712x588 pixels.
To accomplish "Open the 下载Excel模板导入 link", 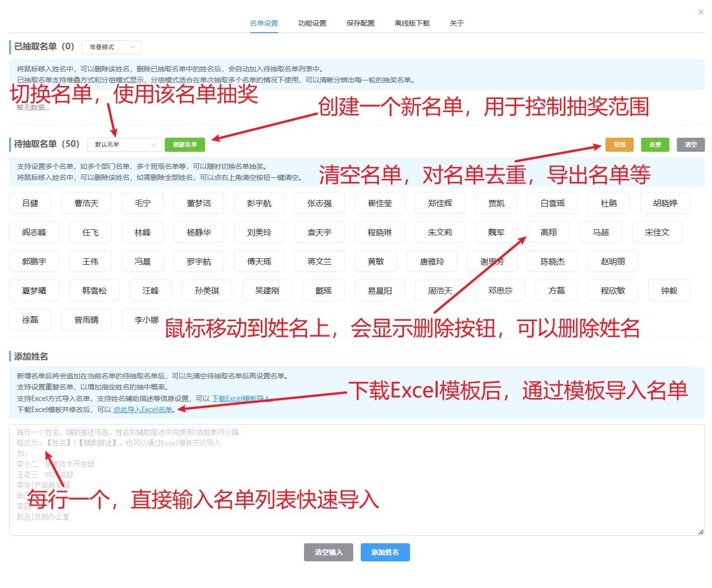I will (241, 399).
